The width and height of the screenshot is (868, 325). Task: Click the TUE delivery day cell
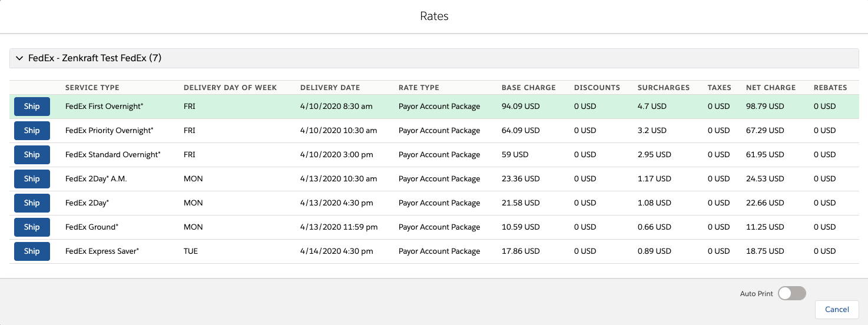click(x=191, y=251)
